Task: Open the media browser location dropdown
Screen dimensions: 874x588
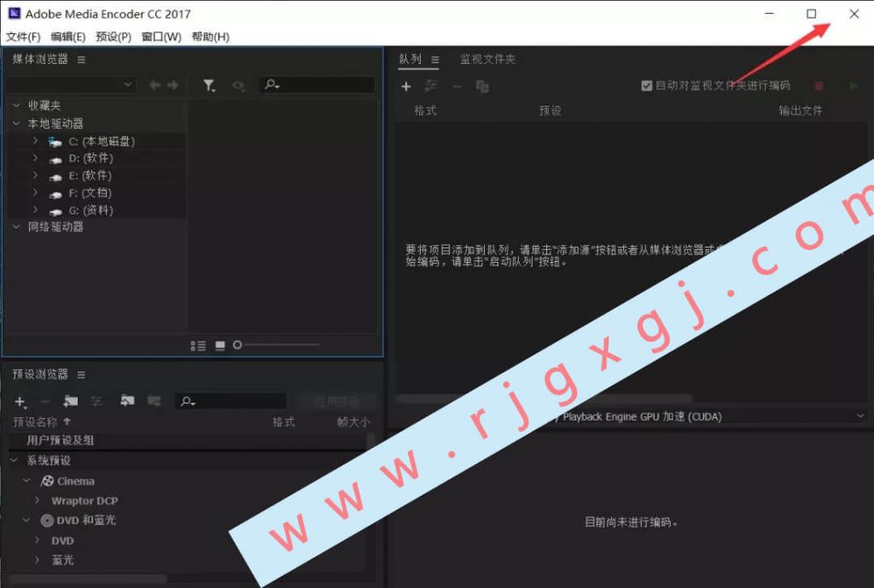Action: pyautogui.click(x=71, y=84)
